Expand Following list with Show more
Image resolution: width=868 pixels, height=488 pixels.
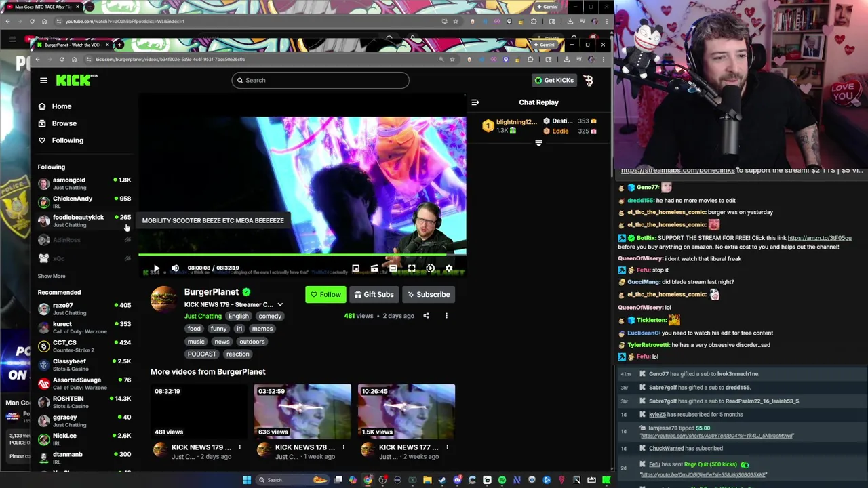[52, 276]
